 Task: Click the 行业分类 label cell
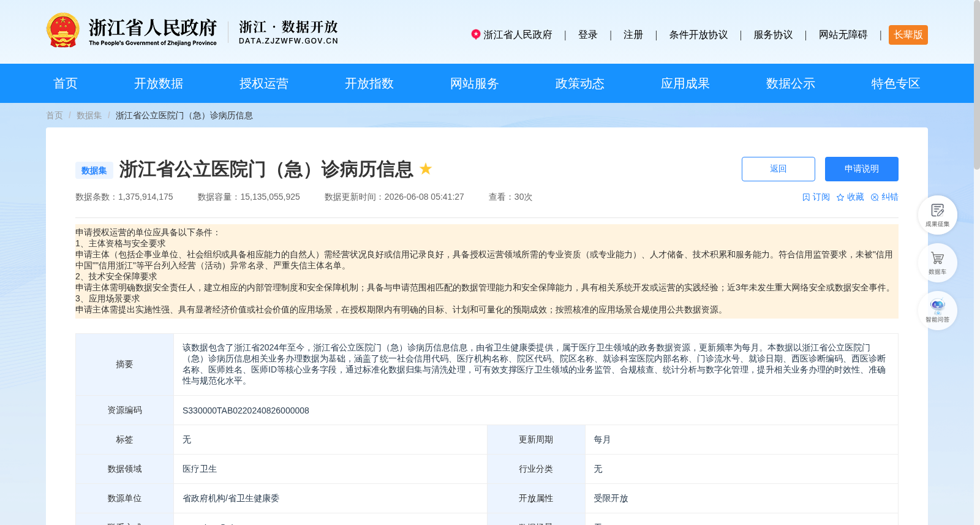[536, 469]
